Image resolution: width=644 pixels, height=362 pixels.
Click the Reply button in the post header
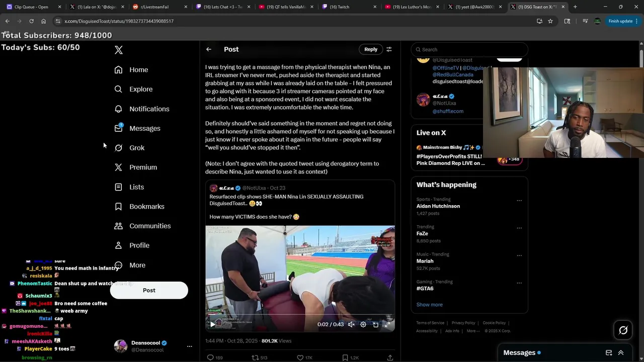371,49
